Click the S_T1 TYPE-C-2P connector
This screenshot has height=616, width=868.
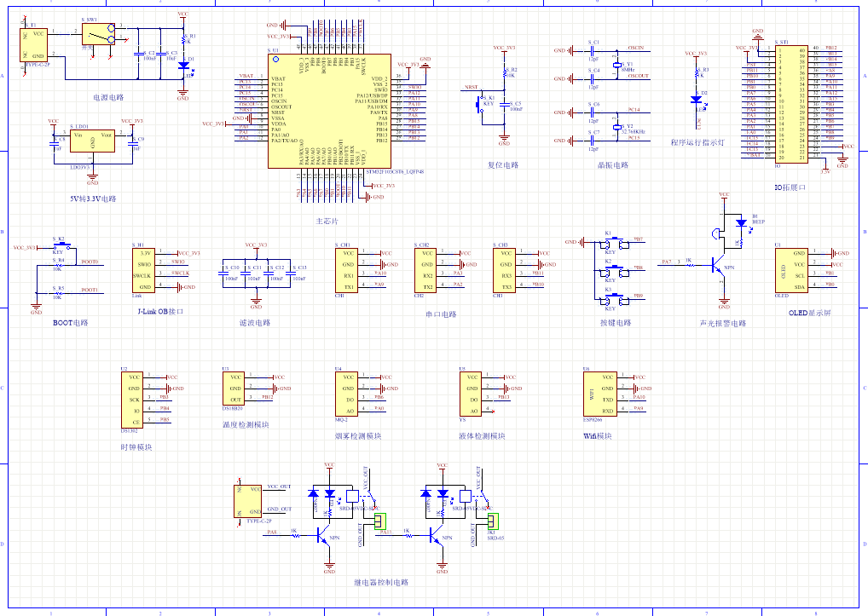(x=36, y=43)
